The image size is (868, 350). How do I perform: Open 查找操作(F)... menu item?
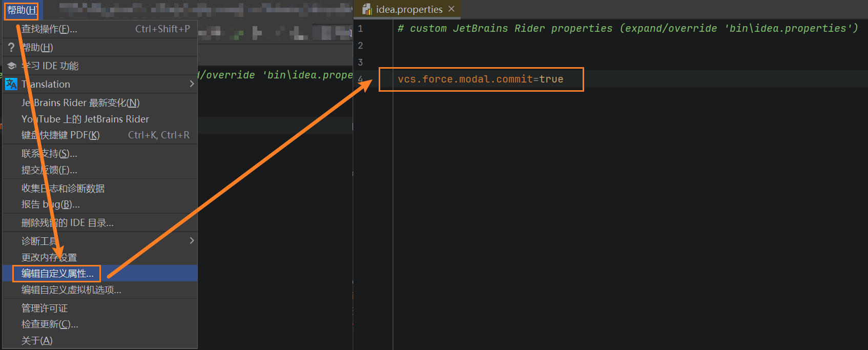click(x=49, y=29)
